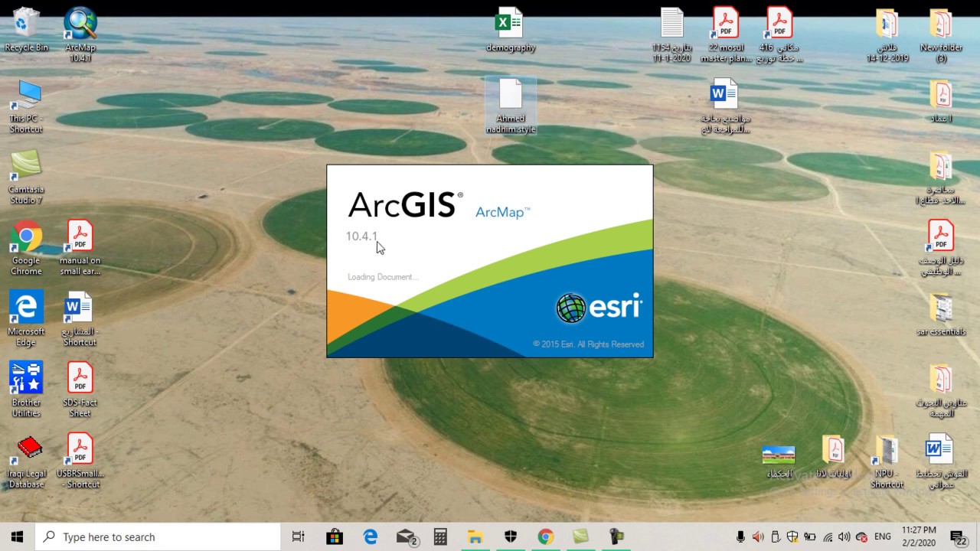Open the NPU - Shortcut folder

tap(887, 461)
